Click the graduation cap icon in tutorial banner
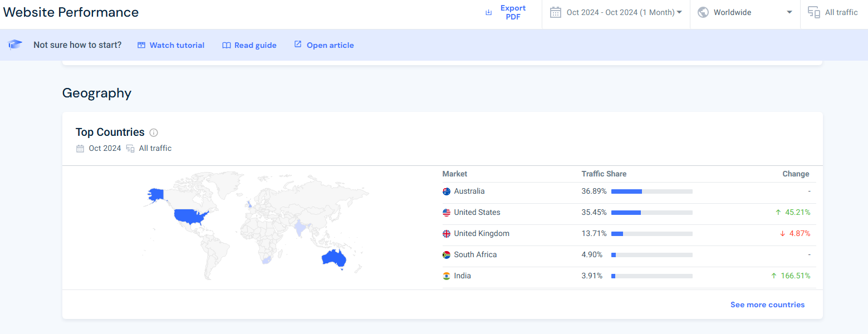 (x=15, y=45)
